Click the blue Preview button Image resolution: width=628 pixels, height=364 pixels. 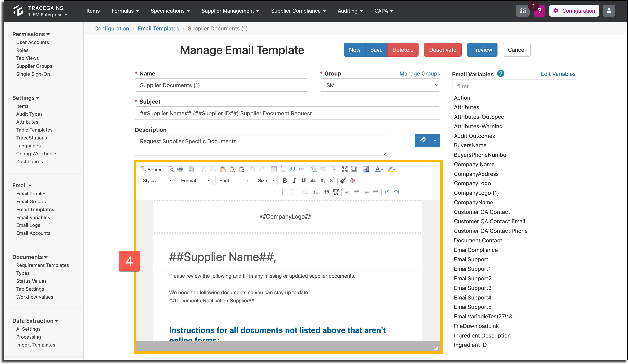(482, 50)
